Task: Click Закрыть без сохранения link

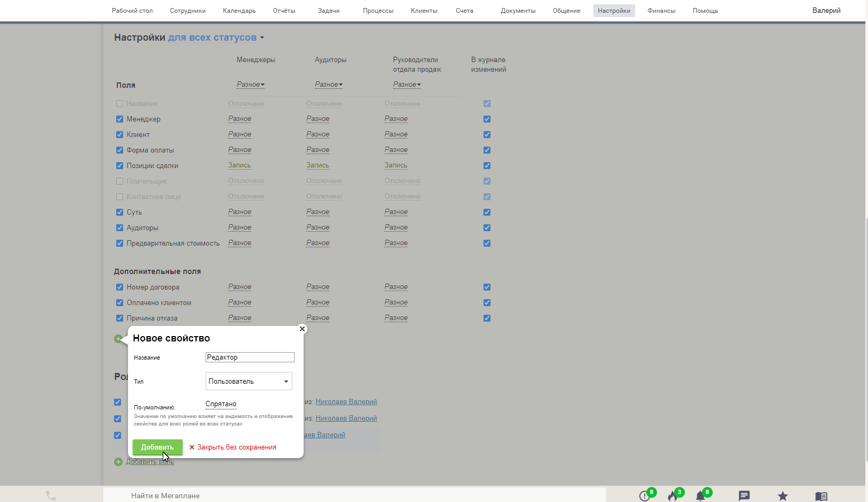Action: pyautogui.click(x=233, y=447)
